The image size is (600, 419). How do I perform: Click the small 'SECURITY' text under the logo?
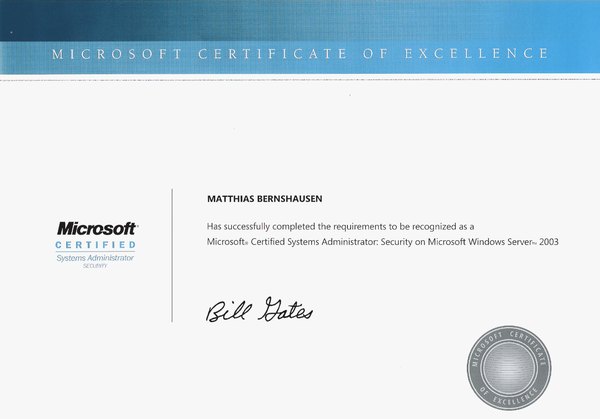(x=95, y=266)
